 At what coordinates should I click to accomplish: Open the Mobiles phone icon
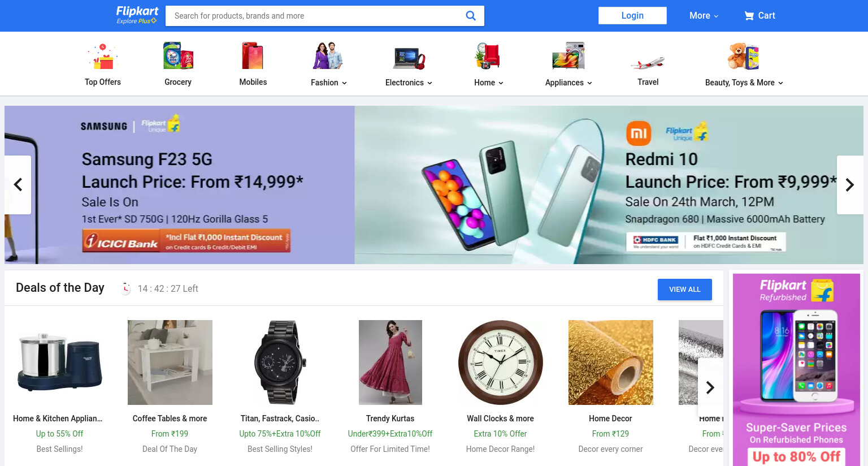coord(253,56)
